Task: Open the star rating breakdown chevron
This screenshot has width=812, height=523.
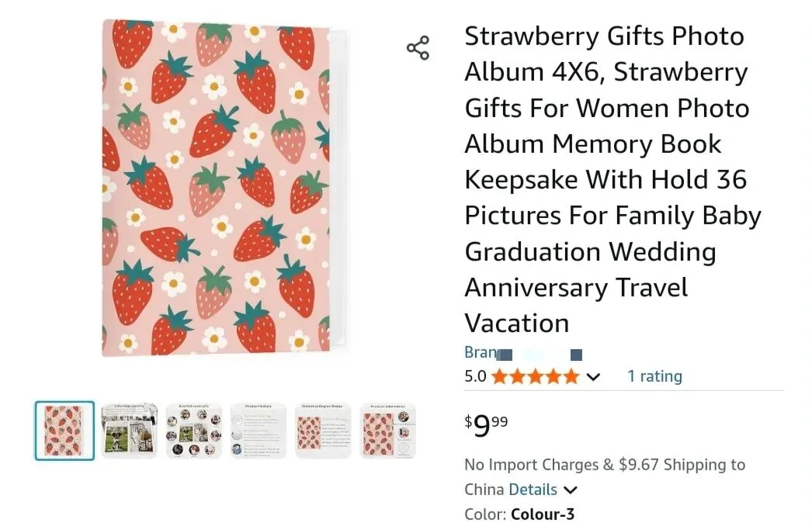Action: [x=593, y=377]
